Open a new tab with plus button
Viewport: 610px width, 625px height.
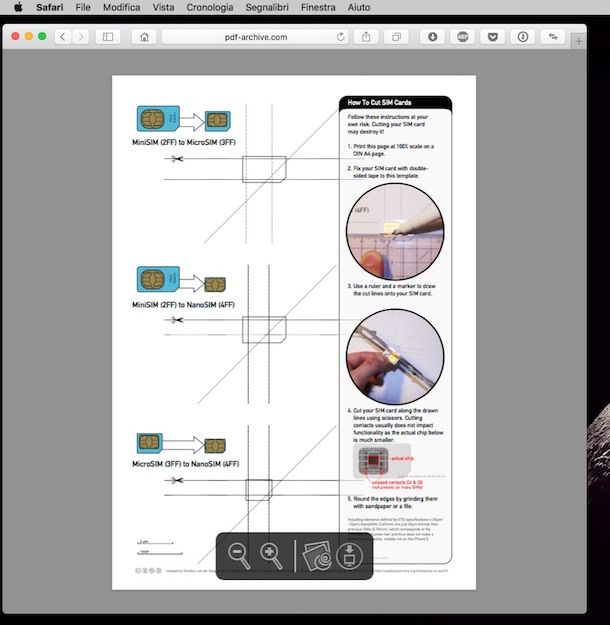point(579,41)
